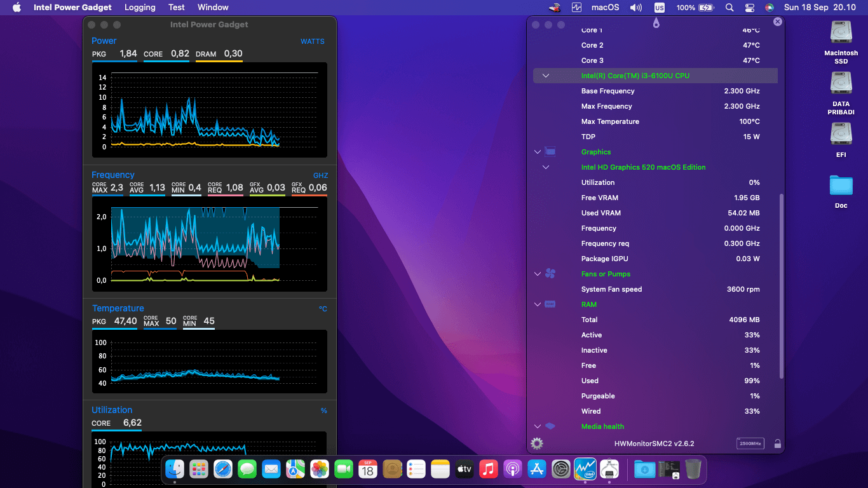Open the Downloads folder in Dock
The width and height of the screenshot is (868, 488).
[645, 470]
